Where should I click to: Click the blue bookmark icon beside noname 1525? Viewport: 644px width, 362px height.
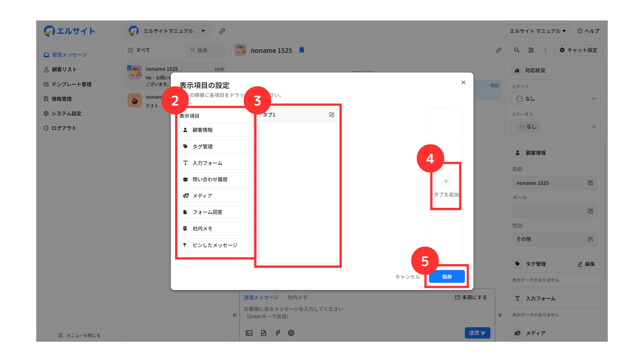302,50
